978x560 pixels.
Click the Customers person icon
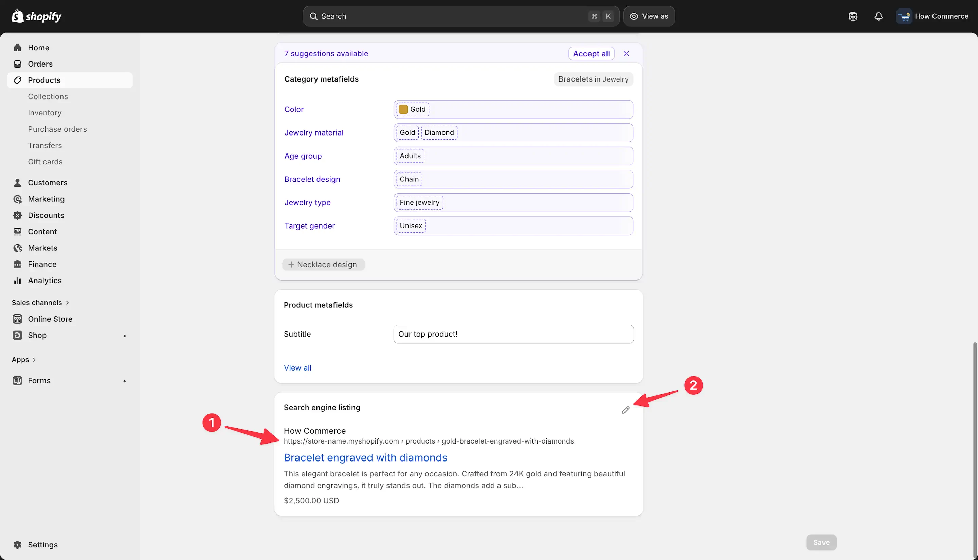point(17,183)
